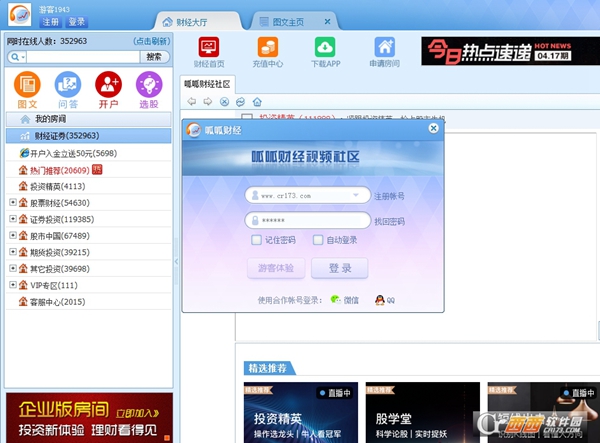
Task: Enable the 自动登录 checkbox
Action: coord(318,240)
